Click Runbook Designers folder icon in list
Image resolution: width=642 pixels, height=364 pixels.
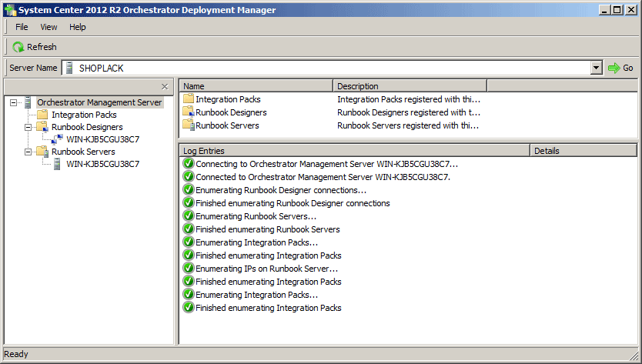pos(189,112)
